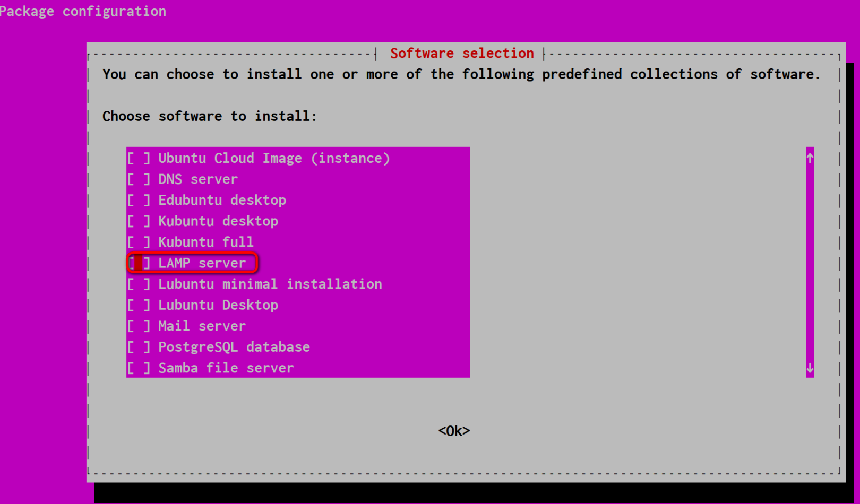Image resolution: width=860 pixels, height=504 pixels.
Task: Select the DNS server list entry text
Action: 197,179
